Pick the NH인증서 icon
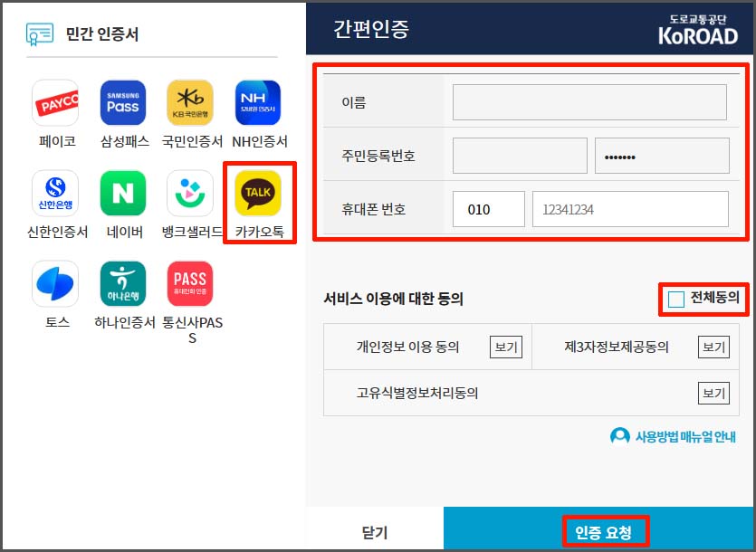 click(258, 102)
